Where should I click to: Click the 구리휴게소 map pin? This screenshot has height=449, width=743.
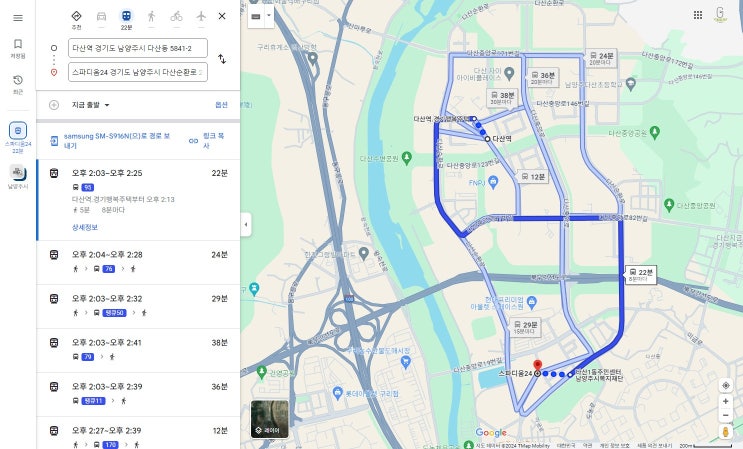(312, 58)
